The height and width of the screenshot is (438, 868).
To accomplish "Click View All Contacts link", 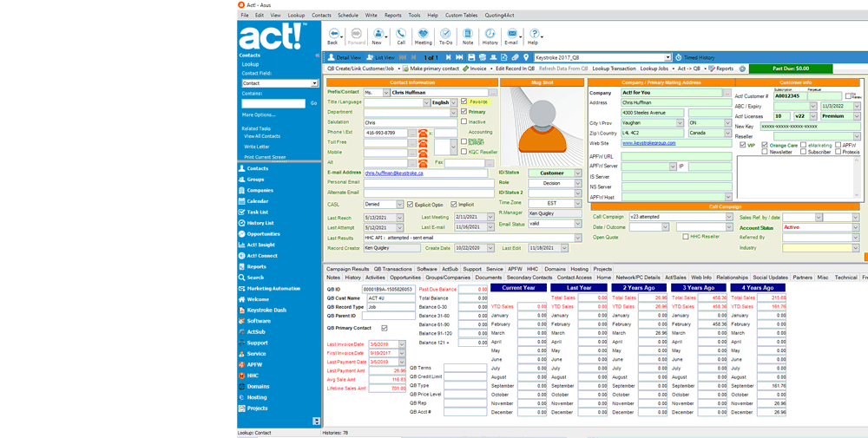I will click(262, 136).
